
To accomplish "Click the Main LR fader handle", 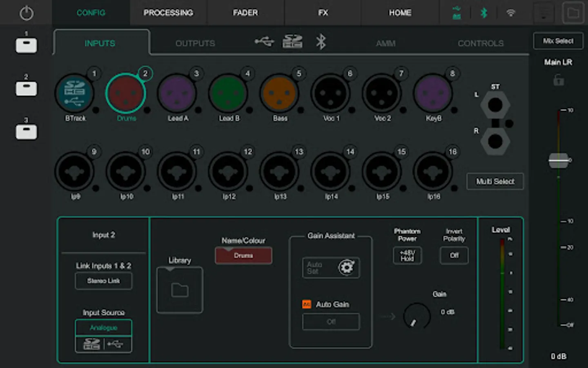I will coord(558,160).
